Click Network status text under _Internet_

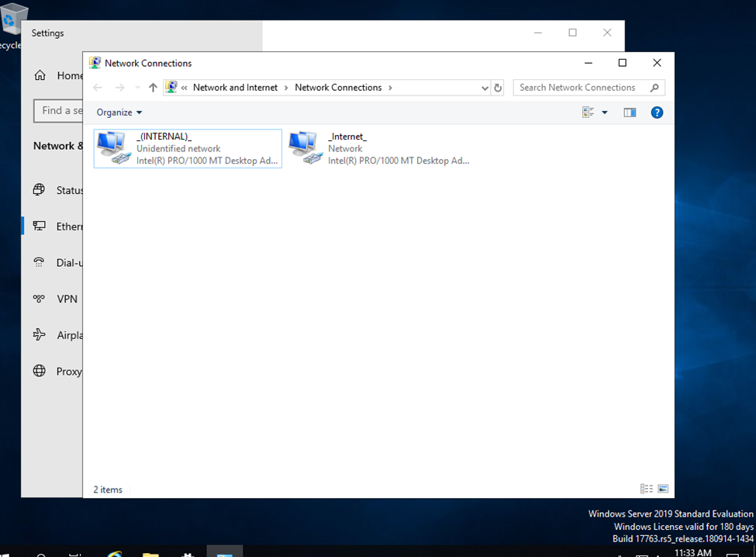(x=345, y=148)
